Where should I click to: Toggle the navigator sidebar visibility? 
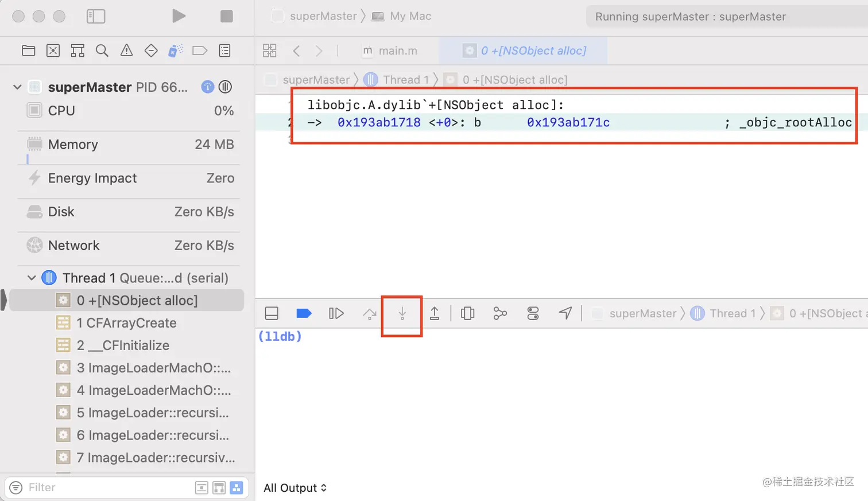[x=96, y=16]
